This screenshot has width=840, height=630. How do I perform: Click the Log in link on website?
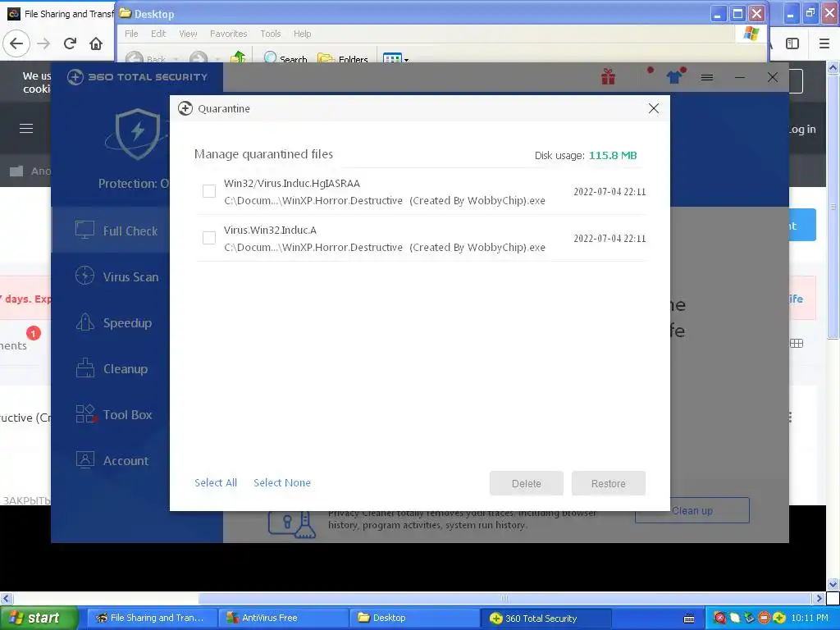click(x=802, y=129)
